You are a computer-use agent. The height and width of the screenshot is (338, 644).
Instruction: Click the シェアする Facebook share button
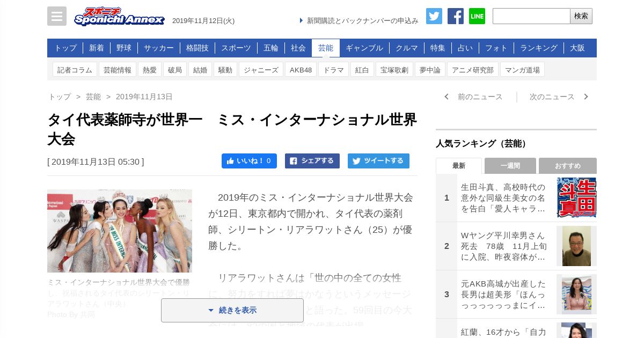(312, 161)
